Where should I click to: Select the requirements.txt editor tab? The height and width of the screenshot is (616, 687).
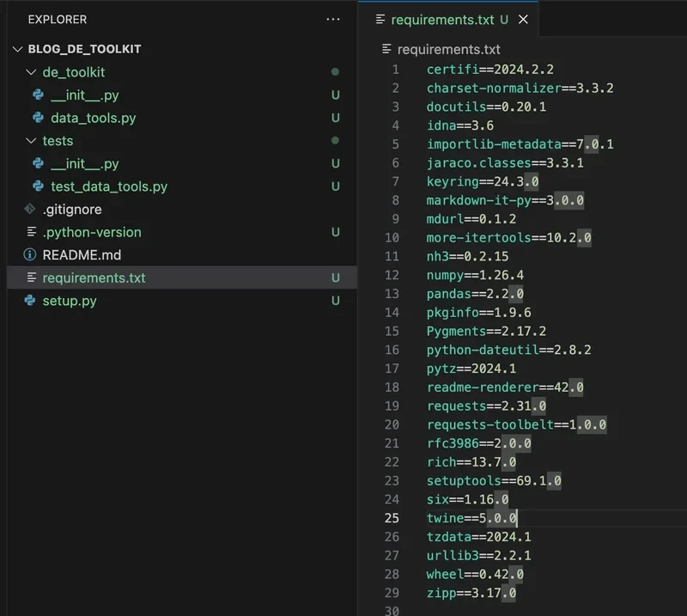(x=442, y=20)
